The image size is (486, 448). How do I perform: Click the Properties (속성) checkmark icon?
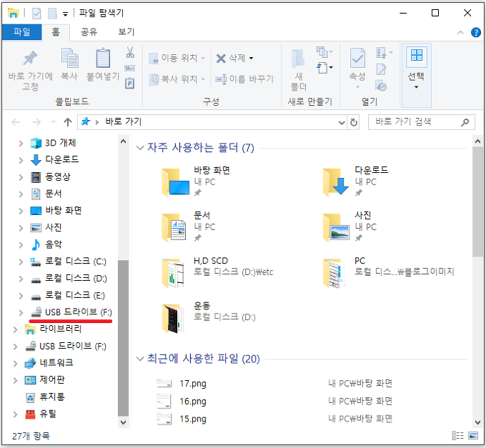click(357, 58)
